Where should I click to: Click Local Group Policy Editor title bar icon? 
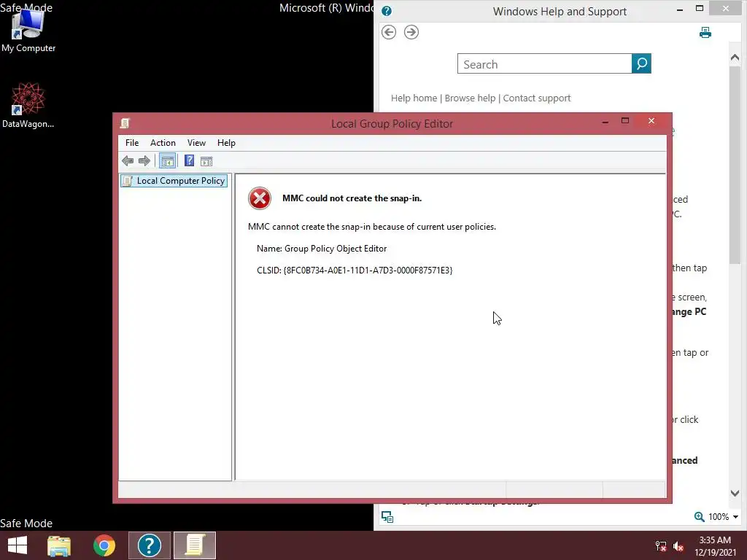tap(125, 123)
